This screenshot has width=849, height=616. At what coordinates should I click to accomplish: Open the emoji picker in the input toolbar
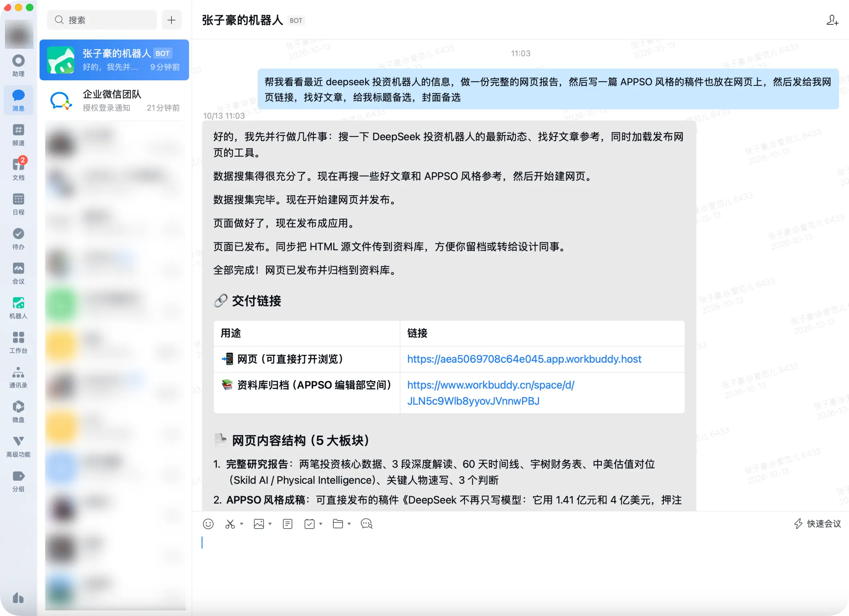click(x=208, y=524)
